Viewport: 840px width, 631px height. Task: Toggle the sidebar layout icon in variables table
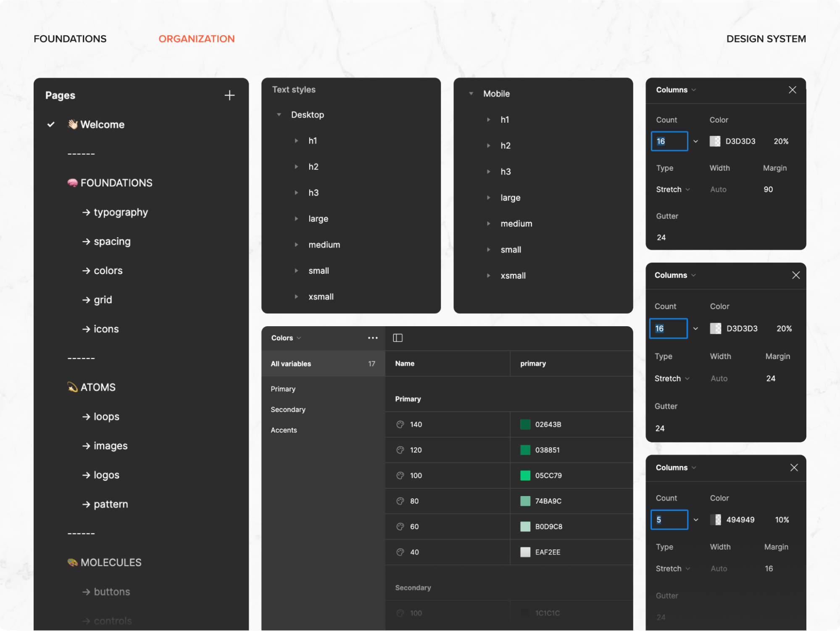[398, 338]
